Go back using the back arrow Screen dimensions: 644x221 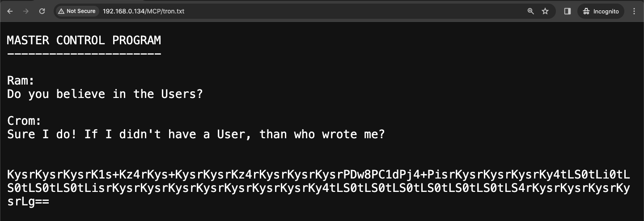(10, 11)
